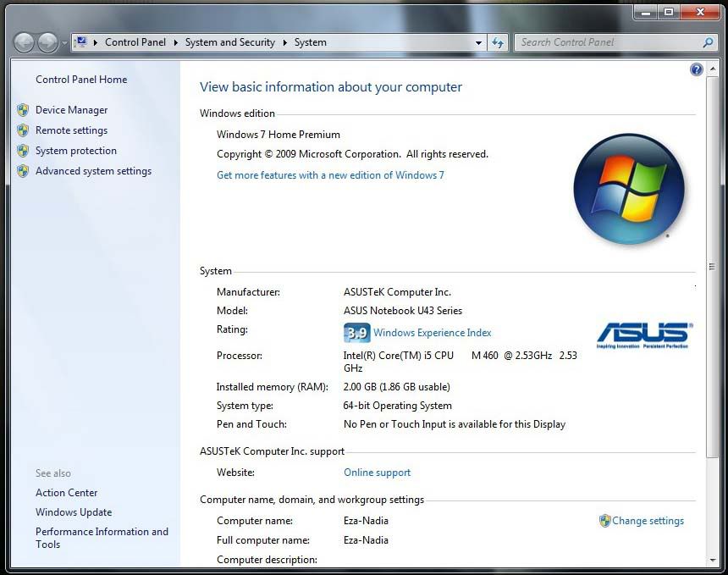Open Remote settings
This screenshot has width=728, height=575.
pyautogui.click(x=71, y=130)
